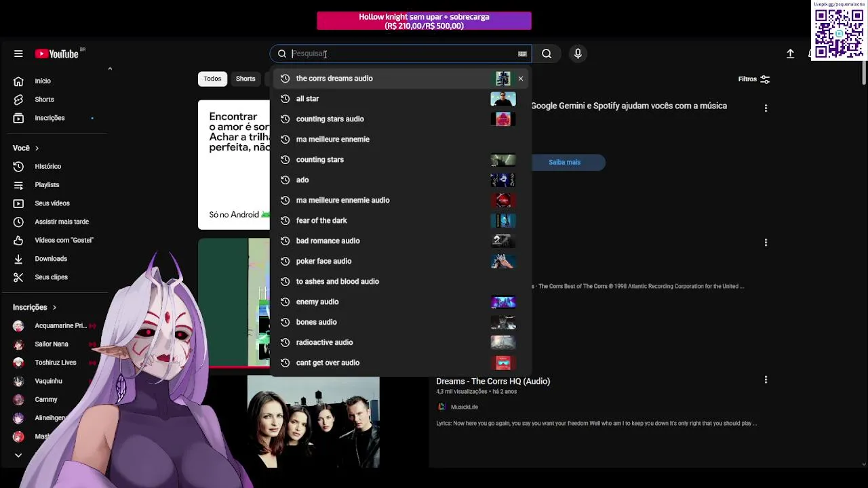868x488 pixels.
Task: Select suggestion 'bad romance audio'
Action: click(400, 241)
